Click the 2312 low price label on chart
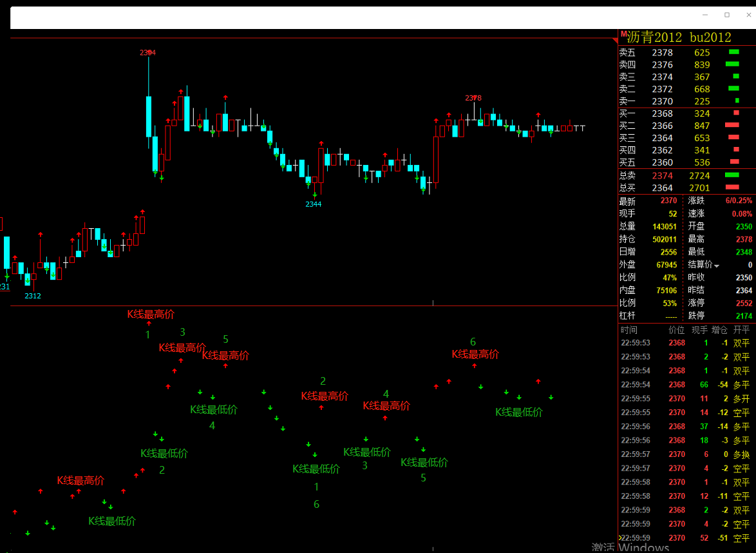The width and height of the screenshot is (756, 553). click(33, 296)
